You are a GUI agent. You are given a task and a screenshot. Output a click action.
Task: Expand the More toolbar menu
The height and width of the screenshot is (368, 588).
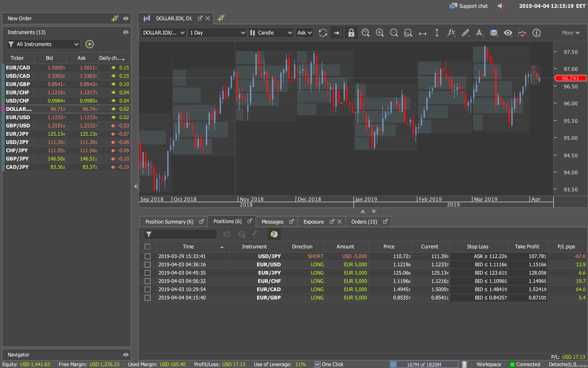571,33
